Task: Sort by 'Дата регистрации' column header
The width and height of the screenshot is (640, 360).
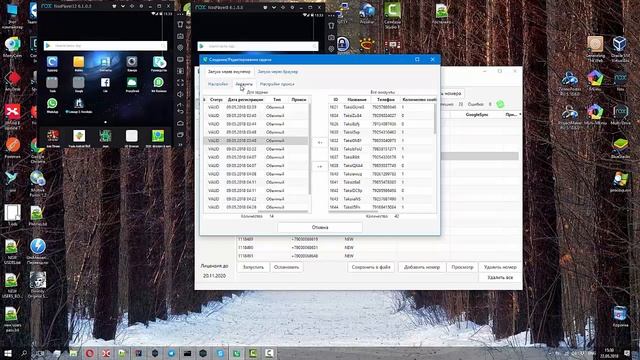Action: point(245,100)
